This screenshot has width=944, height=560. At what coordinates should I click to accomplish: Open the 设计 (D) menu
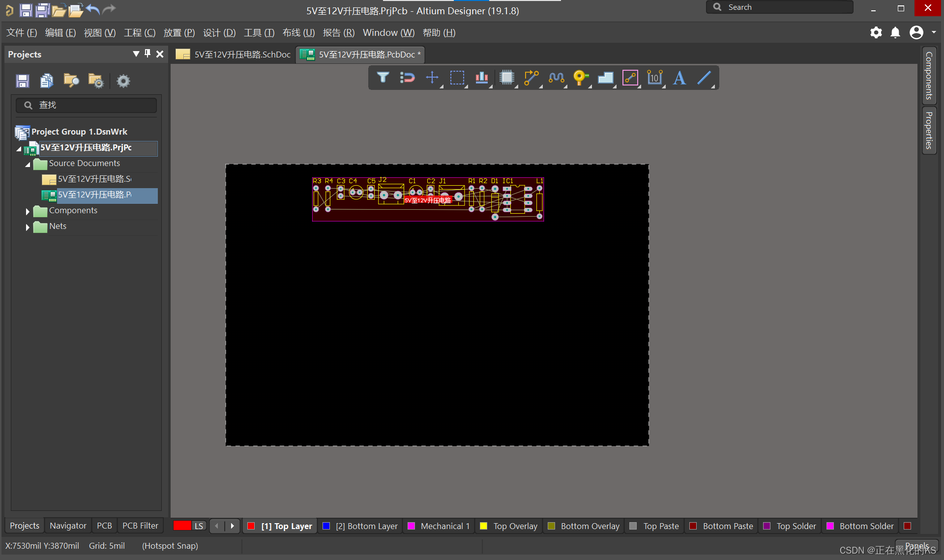point(219,33)
